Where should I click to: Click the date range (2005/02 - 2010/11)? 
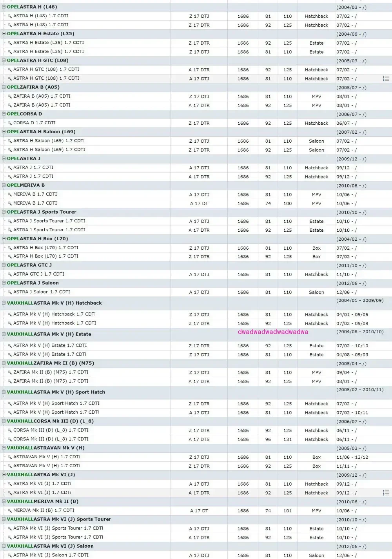pyautogui.click(x=360, y=390)
